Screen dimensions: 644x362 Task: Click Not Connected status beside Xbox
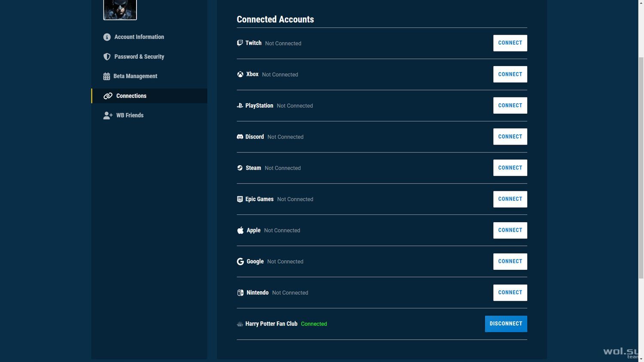tap(280, 75)
